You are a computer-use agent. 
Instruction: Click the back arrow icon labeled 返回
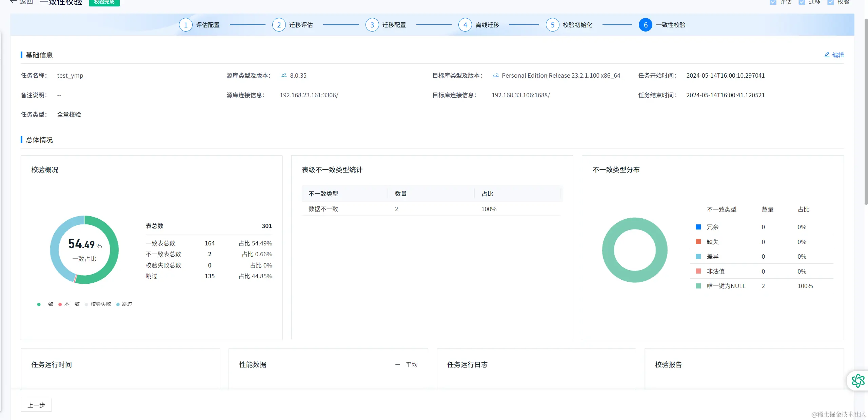click(x=14, y=2)
